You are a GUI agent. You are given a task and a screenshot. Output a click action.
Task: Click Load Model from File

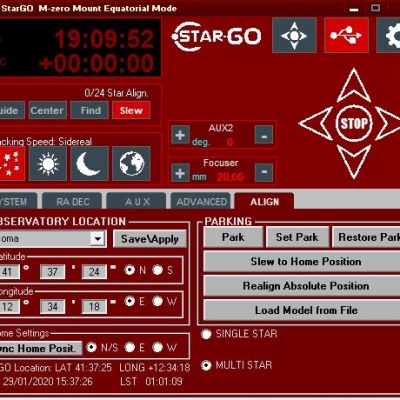pos(302,310)
